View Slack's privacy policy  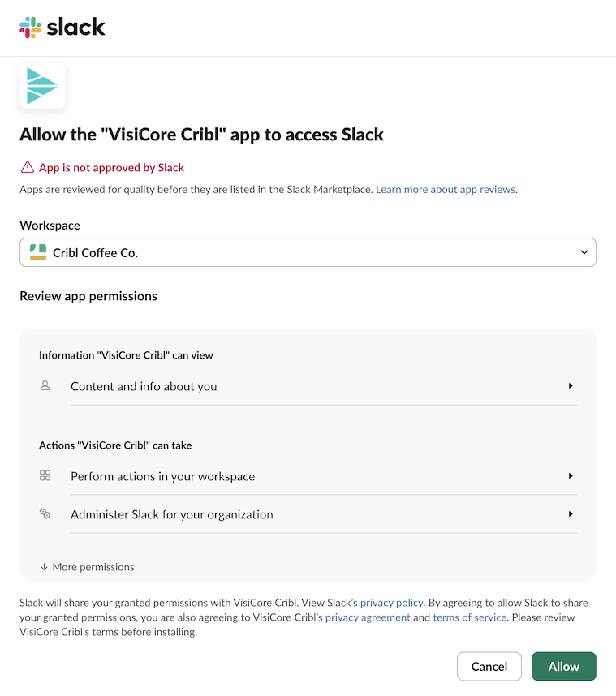(x=391, y=603)
